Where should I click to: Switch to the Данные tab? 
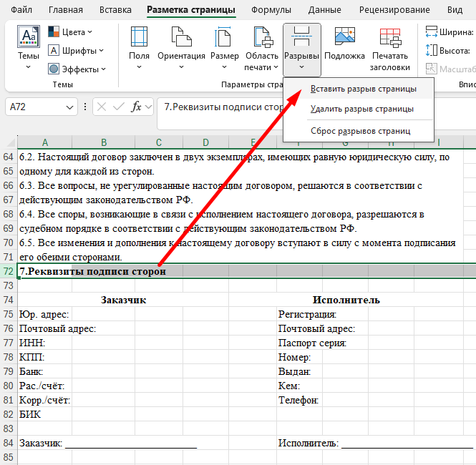(x=324, y=10)
